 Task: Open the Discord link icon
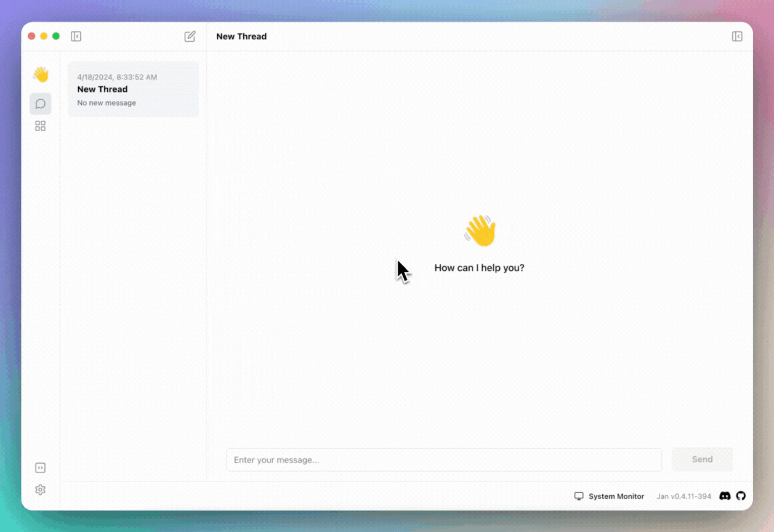(725, 496)
